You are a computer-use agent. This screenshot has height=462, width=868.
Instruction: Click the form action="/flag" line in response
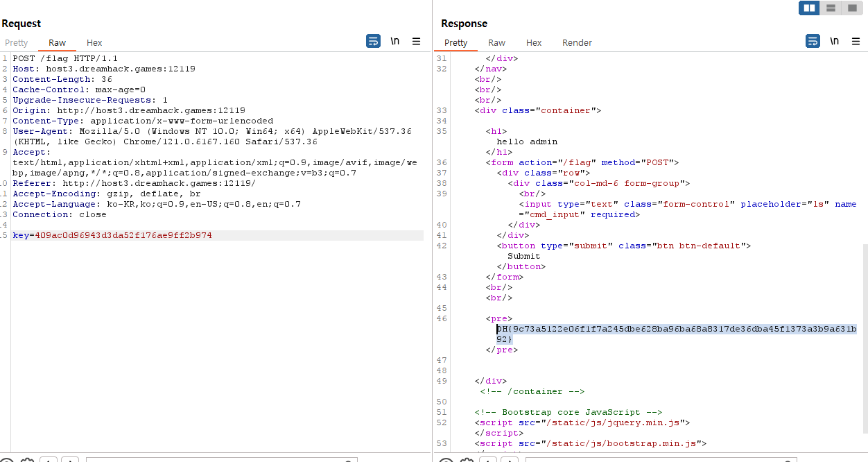[x=582, y=162]
